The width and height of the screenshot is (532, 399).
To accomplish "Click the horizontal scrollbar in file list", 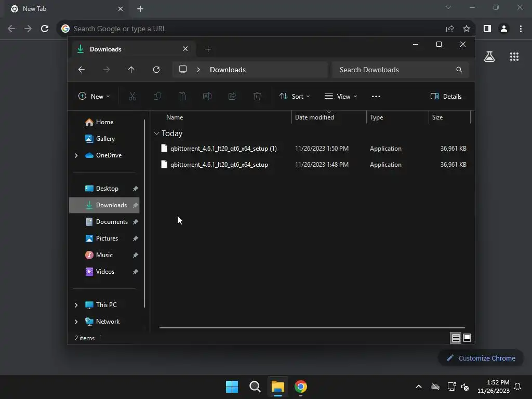I will 312,328.
